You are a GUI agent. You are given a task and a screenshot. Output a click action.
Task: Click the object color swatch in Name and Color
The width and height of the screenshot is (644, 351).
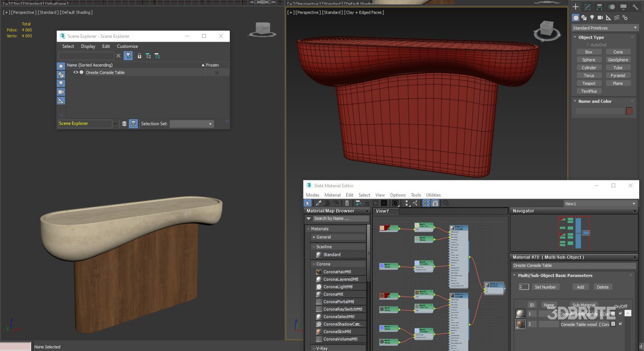click(x=629, y=111)
